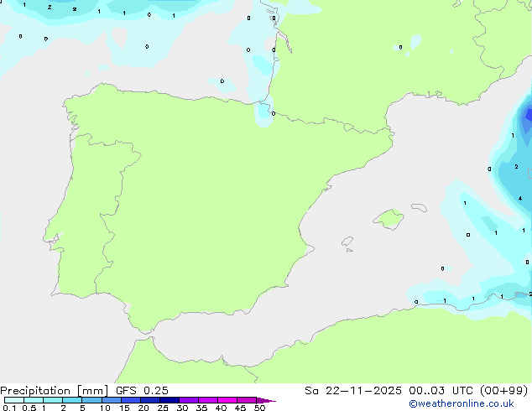Click Ibiza island on the map

click(347, 242)
